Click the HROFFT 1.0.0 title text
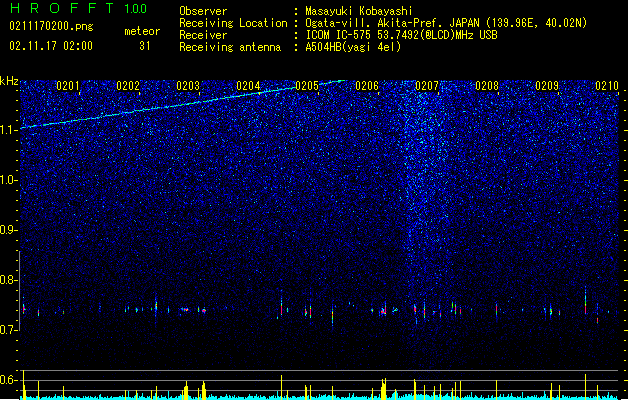629x400 pixels. pyautogui.click(x=78, y=8)
